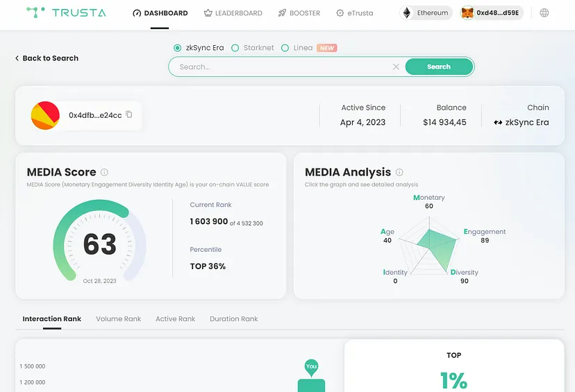
Task: Open the Ethereum network selector
Action: (x=426, y=13)
